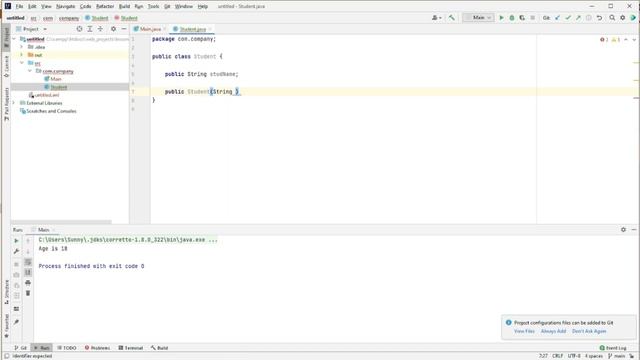
Task: Click the layout icon in Run sidebar
Action: click(x=16, y=309)
